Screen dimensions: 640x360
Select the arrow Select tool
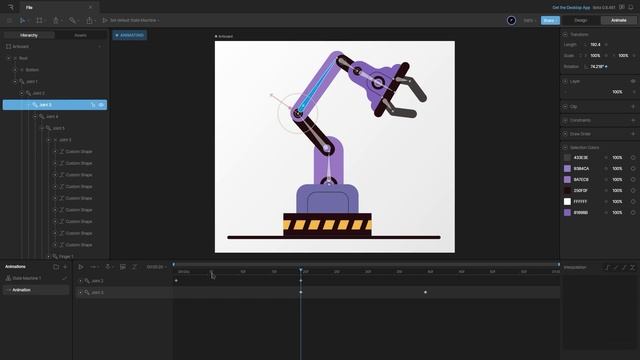click(22, 20)
